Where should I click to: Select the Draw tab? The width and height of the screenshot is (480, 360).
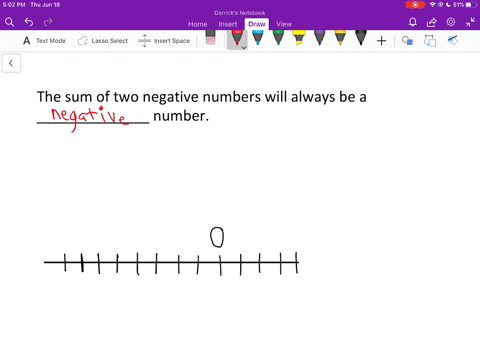pyautogui.click(x=257, y=24)
